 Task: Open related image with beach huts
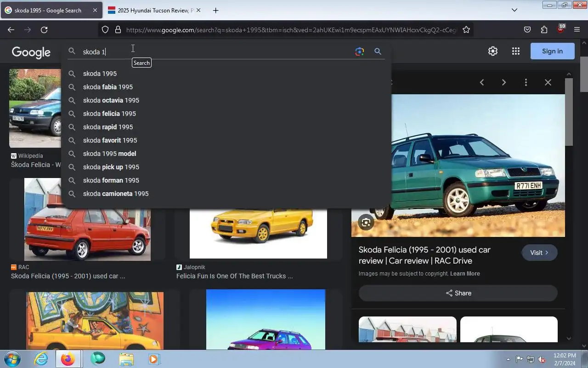pyautogui.click(x=407, y=329)
